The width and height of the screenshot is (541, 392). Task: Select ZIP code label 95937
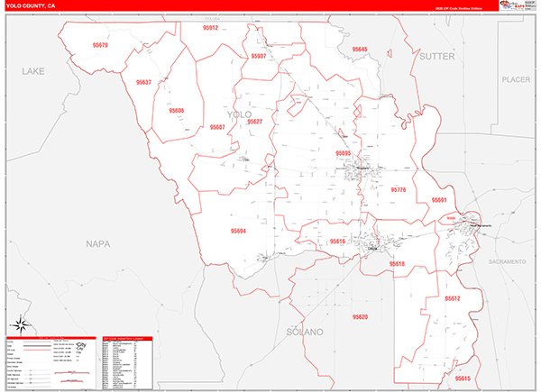259,56
